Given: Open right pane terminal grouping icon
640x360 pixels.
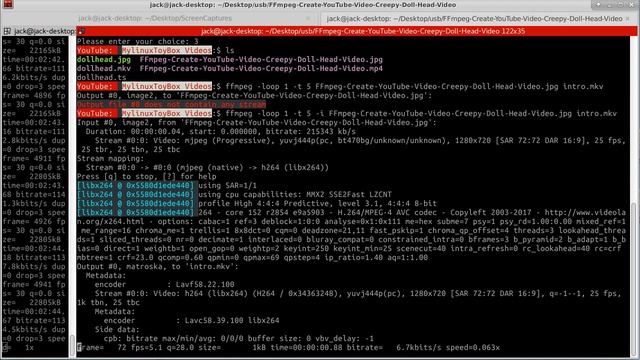Looking at the screenshot, I should coord(82,31).
